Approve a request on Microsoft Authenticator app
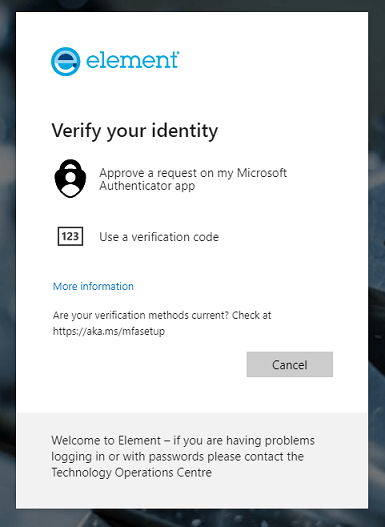Screen dimensions: 385x527 [193, 179]
